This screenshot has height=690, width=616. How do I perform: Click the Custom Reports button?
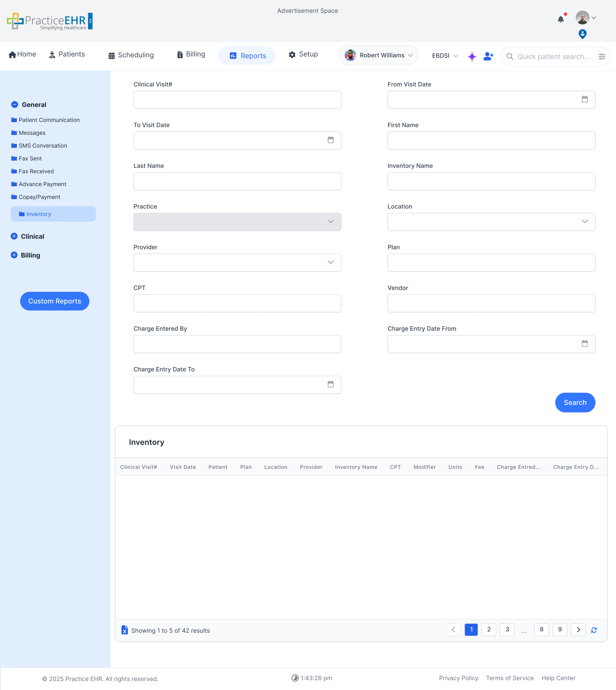[55, 301]
